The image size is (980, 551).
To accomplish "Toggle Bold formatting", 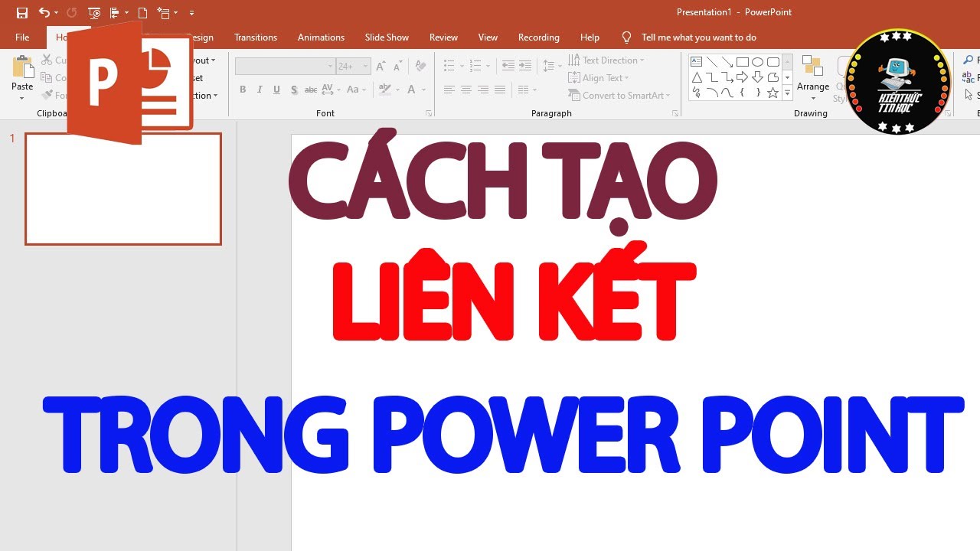I will [243, 90].
